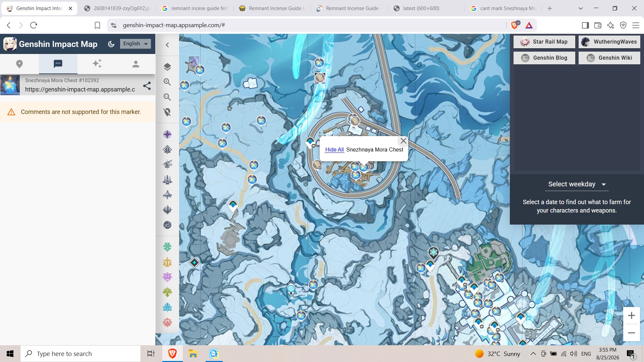Close the Snezhnaya Mora Chest popup
Viewport: 644px width, 362px height.
404,141
